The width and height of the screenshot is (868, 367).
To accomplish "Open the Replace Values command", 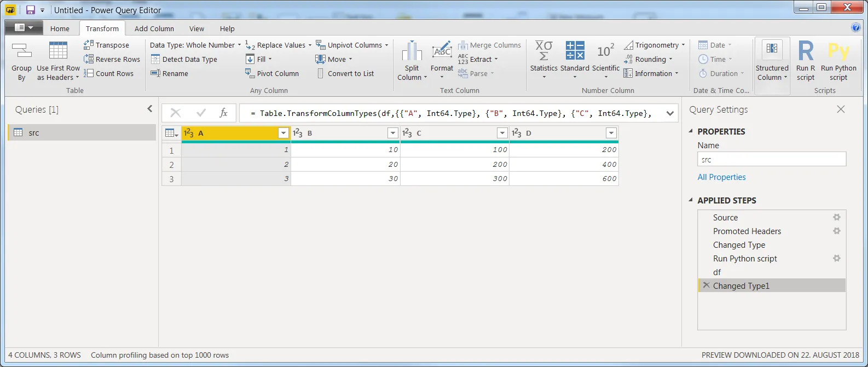I will pos(278,45).
